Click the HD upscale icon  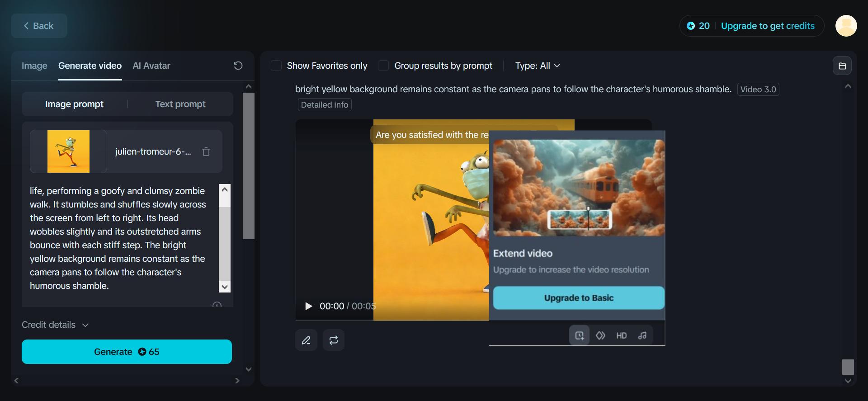[x=622, y=335]
